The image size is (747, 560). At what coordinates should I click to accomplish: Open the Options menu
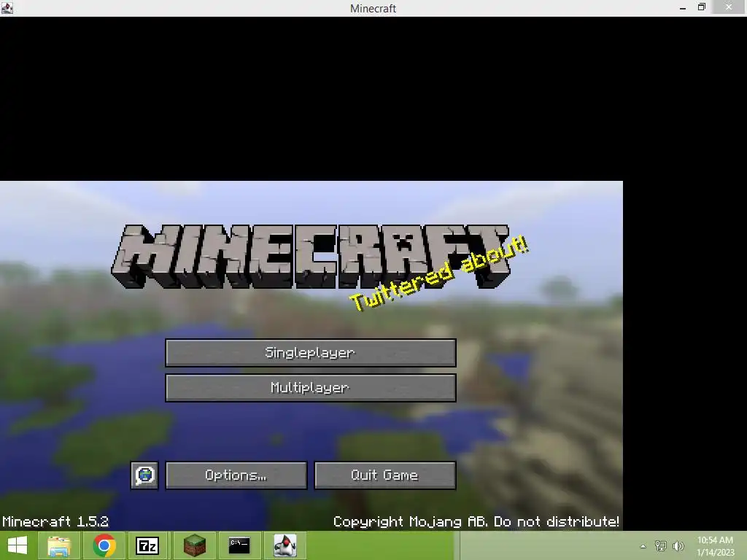[236, 475]
